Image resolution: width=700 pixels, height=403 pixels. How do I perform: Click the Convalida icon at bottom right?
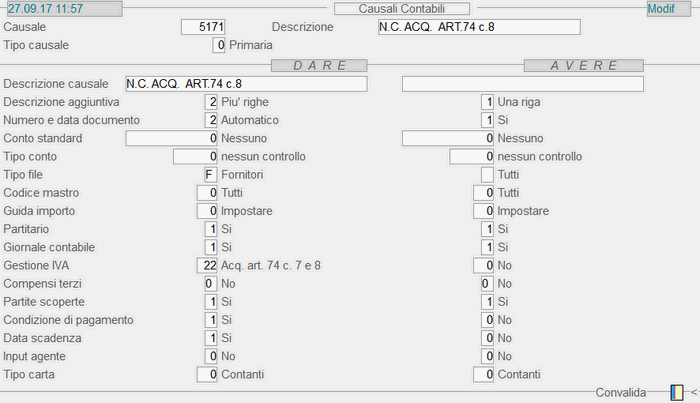pyautogui.click(x=677, y=393)
